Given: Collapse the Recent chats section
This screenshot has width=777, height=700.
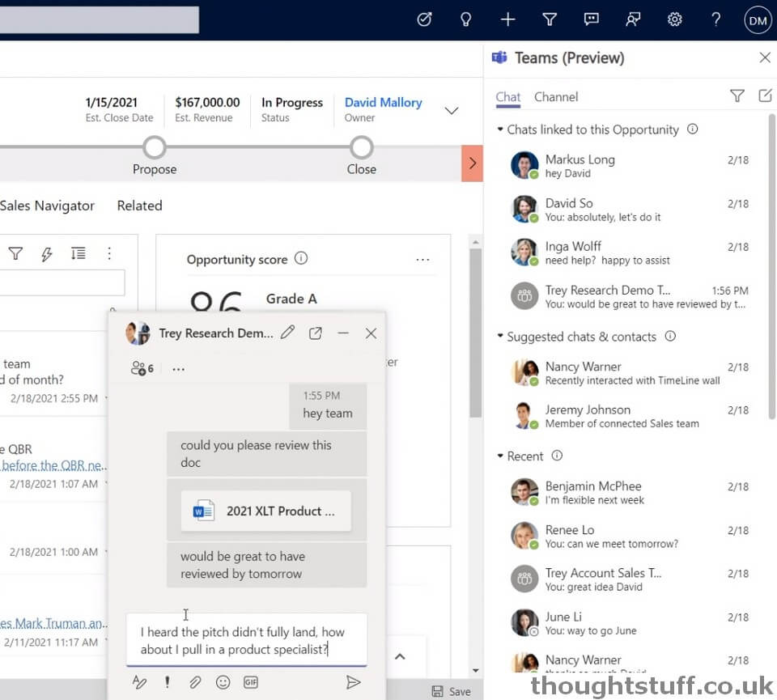Looking at the screenshot, I should [500, 456].
